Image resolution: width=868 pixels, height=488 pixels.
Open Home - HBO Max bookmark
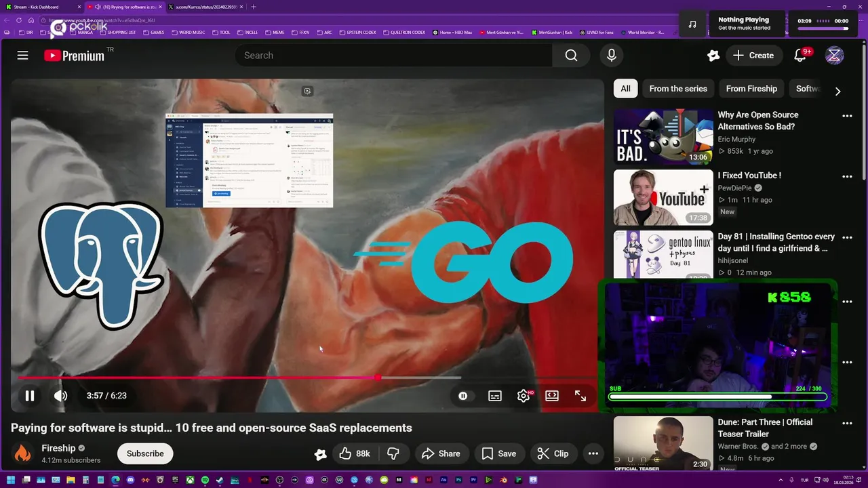(452, 32)
